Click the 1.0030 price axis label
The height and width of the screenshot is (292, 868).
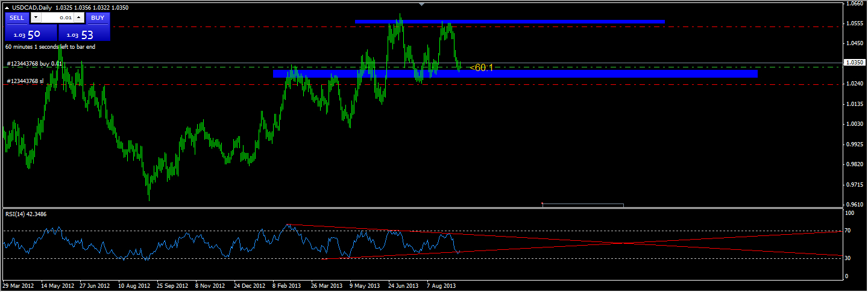(856, 124)
